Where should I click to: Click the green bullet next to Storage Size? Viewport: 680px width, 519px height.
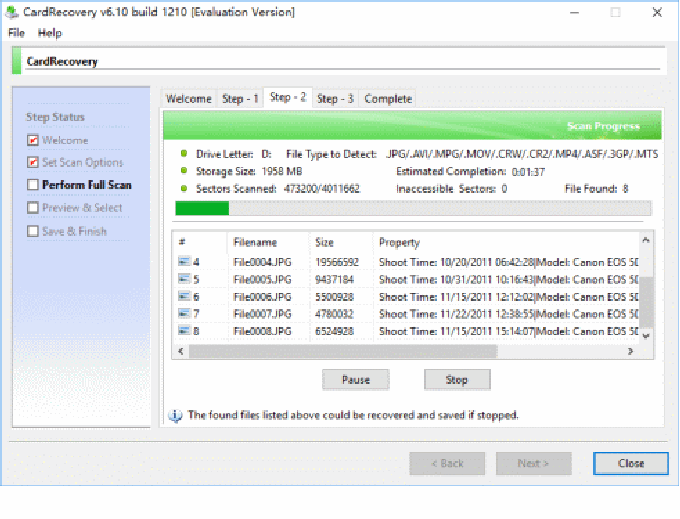pos(184,170)
